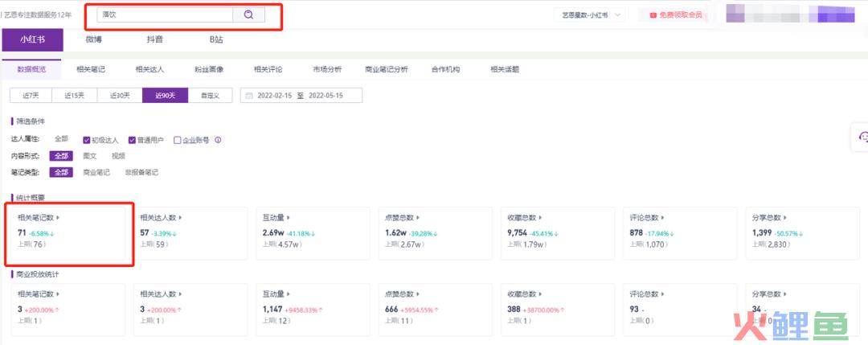The width and height of the screenshot is (868, 345).
Task: Open the 粉丝画像 tab
Action: pos(209,70)
